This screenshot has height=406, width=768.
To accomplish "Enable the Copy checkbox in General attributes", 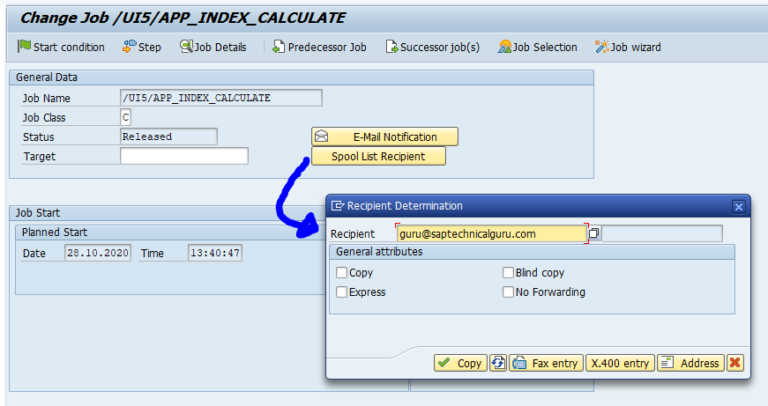I will tap(342, 273).
